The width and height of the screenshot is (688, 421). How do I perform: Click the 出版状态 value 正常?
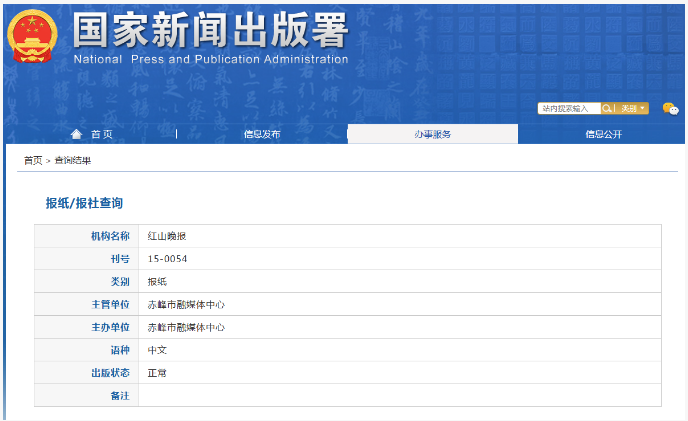tap(157, 373)
